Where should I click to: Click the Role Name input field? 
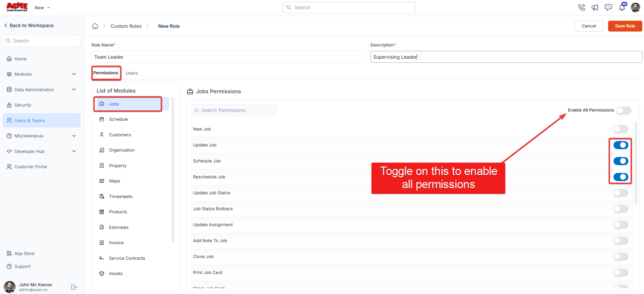[x=227, y=57]
